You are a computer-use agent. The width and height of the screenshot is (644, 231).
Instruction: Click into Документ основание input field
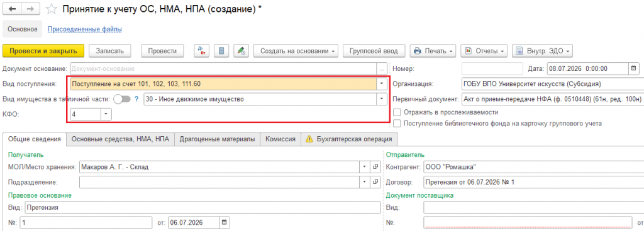(224, 69)
